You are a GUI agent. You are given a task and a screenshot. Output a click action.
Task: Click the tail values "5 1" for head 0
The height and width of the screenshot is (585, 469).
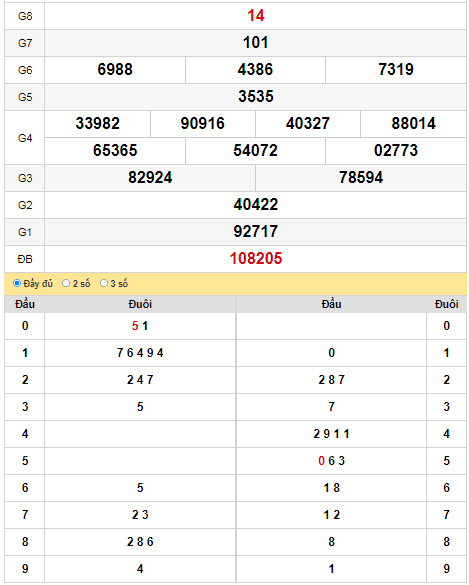(x=140, y=326)
